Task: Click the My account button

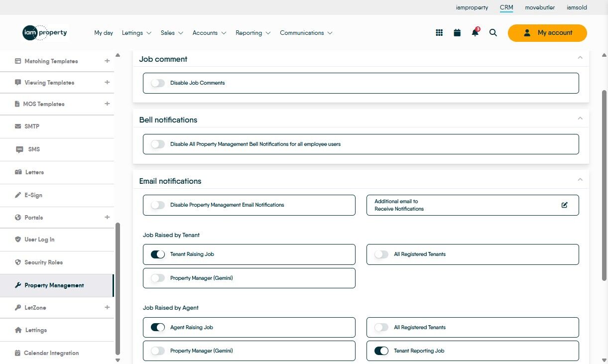Action: click(x=547, y=33)
